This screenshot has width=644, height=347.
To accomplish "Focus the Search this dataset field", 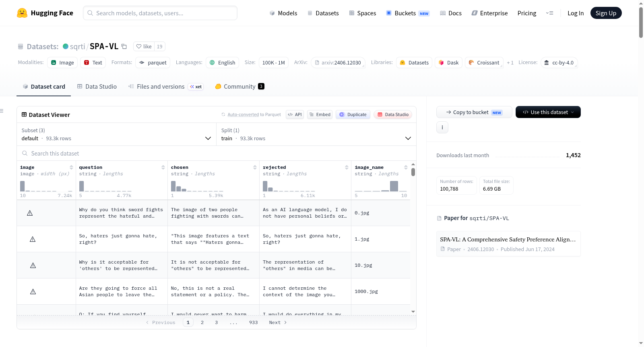I will point(217,153).
